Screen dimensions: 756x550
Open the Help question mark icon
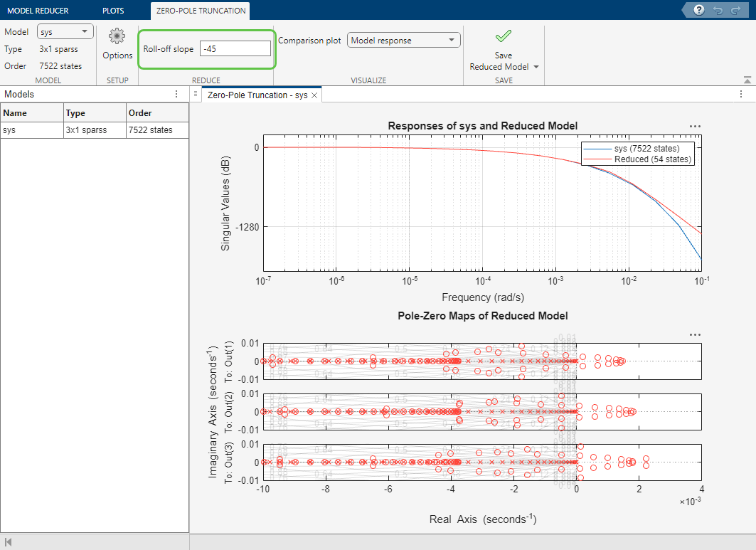699,10
